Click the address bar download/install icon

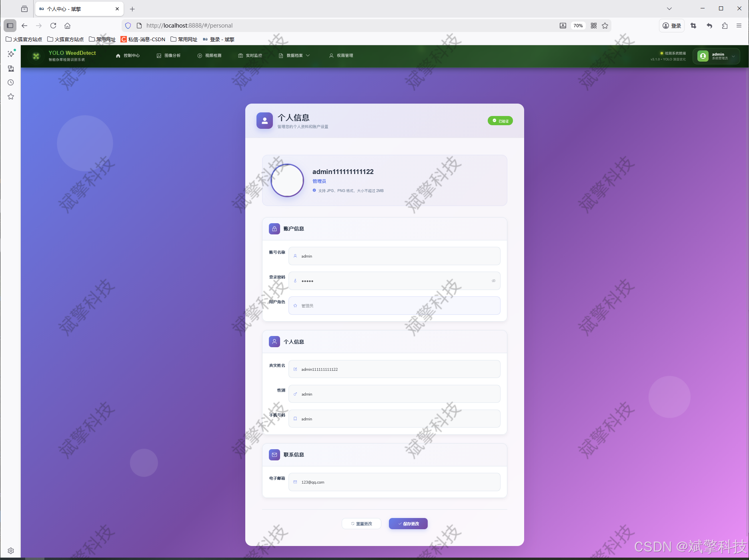563,26
